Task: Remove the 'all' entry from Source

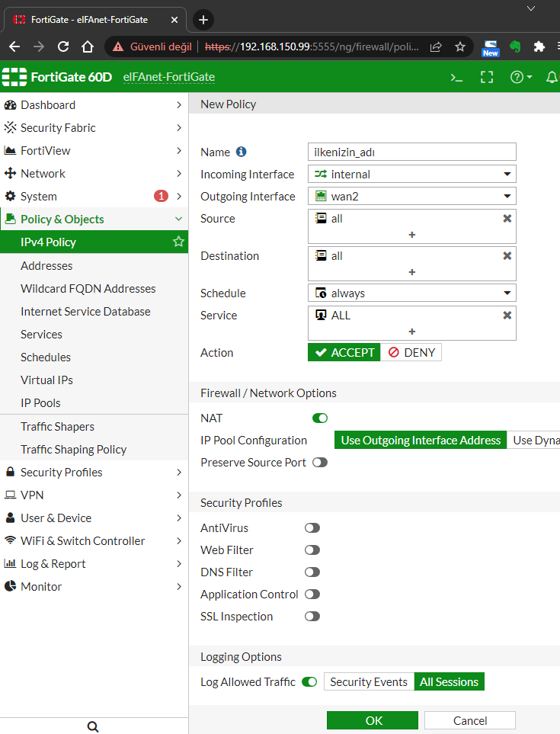Action: pyautogui.click(x=507, y=219)
